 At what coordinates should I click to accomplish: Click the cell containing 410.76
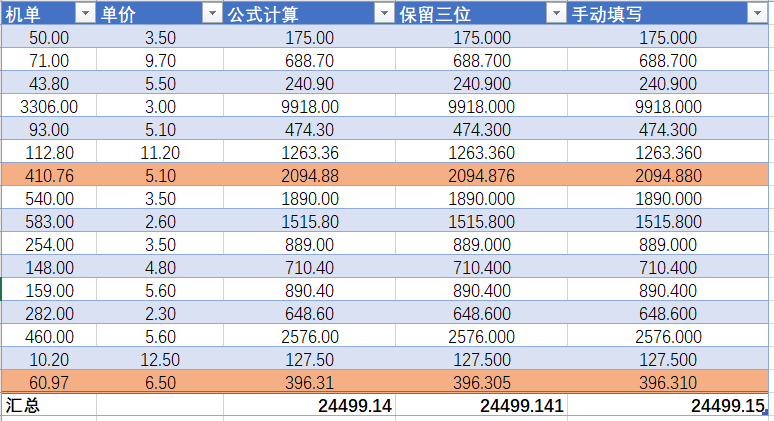tap(49, 176)
